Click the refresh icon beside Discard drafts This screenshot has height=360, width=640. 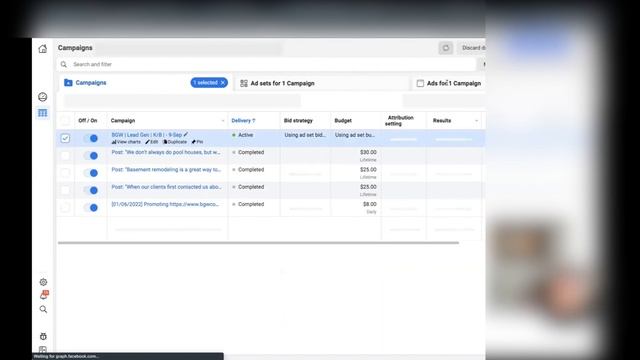446,48
